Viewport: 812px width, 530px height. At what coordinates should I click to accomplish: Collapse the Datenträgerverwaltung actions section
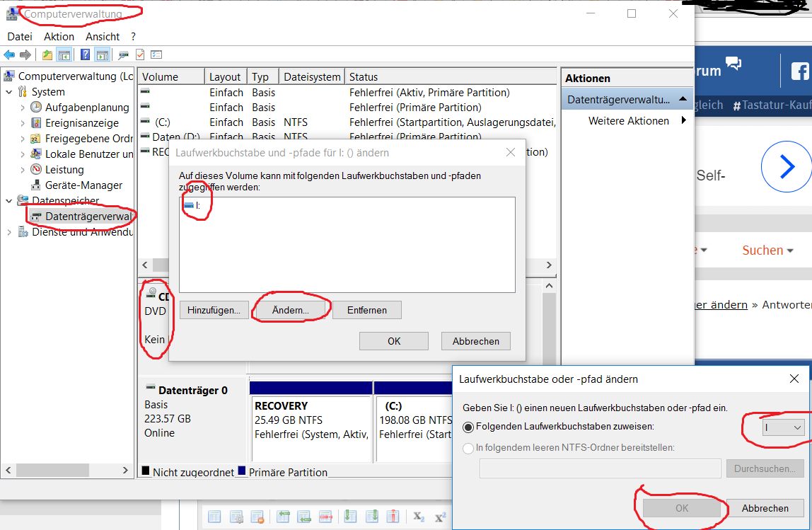point(683,98)
